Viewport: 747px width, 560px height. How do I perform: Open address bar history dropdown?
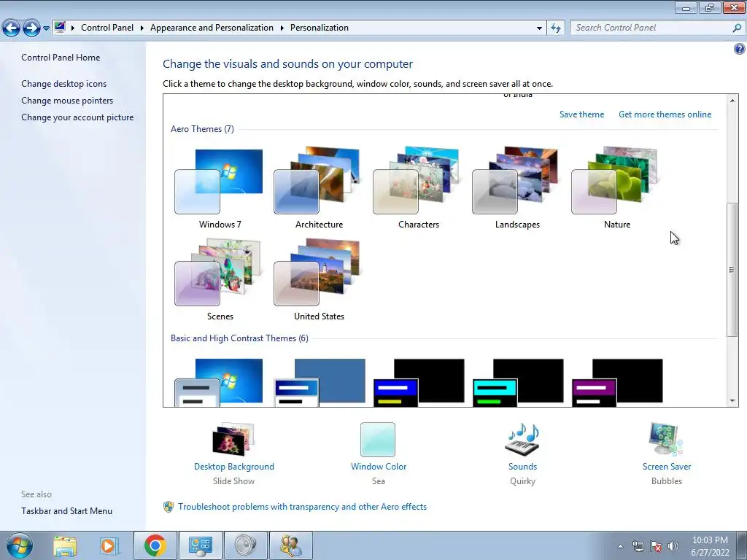coord(539,28)
